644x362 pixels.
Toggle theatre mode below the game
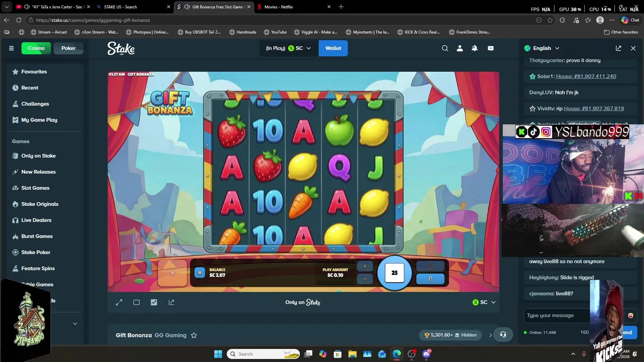coord(136,302)
